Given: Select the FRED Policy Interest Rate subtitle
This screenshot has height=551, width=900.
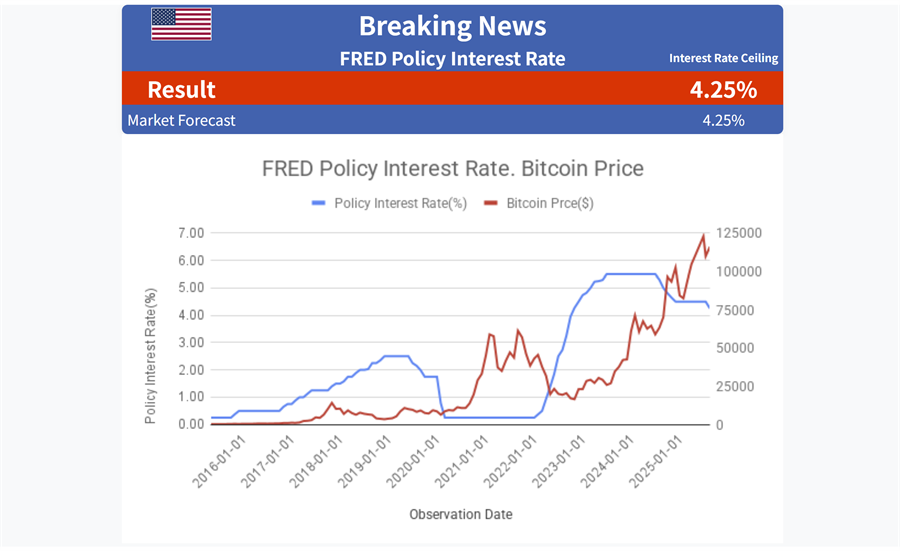Looking at the screenshot, I should click(x=452, y=58).
